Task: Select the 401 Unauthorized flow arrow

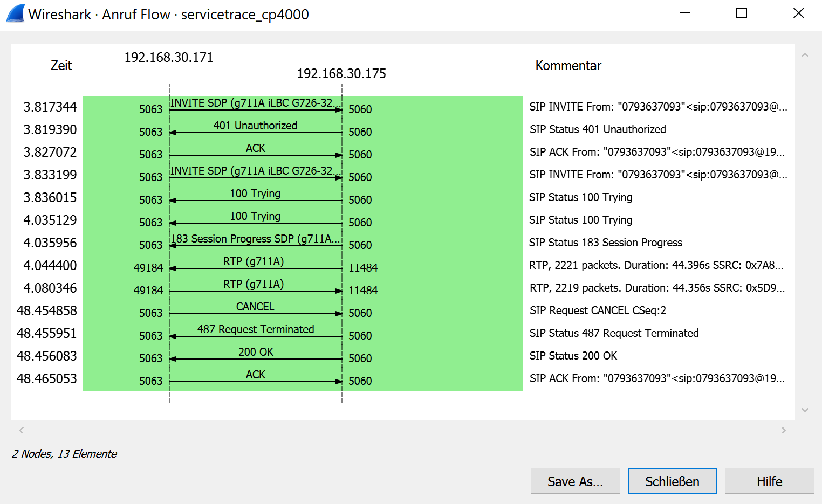Action: click(256, 129)
